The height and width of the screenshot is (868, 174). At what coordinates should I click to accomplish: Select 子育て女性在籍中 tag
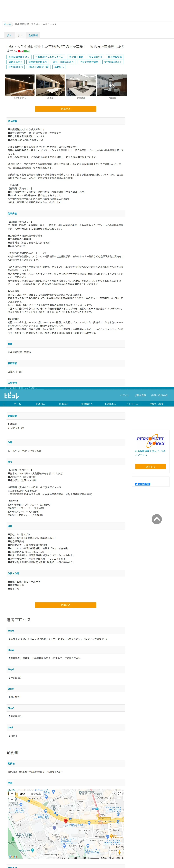[89, 62]
